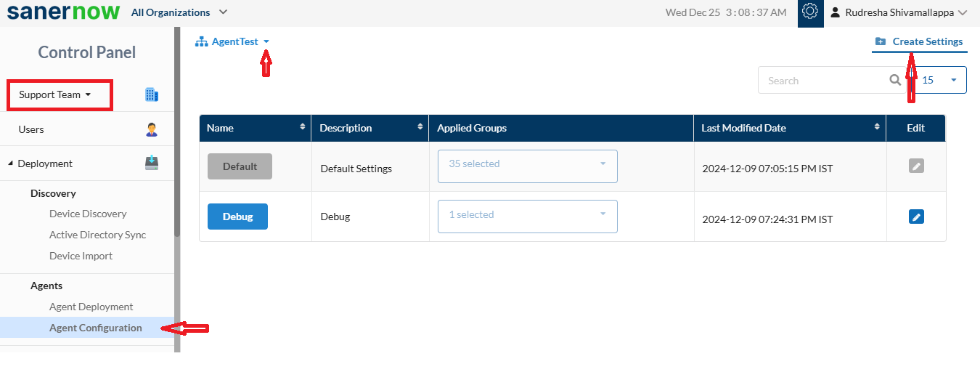Expand the All Organizations dropdown
Image resolution: width=980 pixels, height=380 pixels.
(179, 12)
